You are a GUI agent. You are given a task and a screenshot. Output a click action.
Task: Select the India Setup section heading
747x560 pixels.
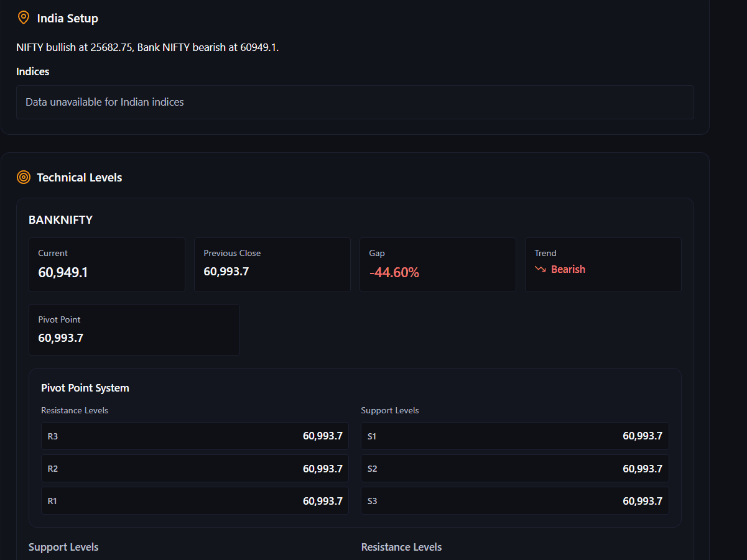(67, 19)
